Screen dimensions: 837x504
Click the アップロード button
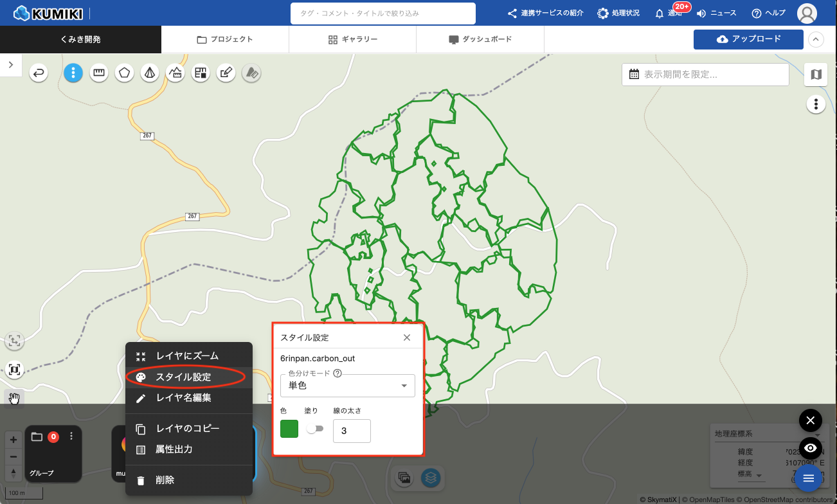point(748,39)
